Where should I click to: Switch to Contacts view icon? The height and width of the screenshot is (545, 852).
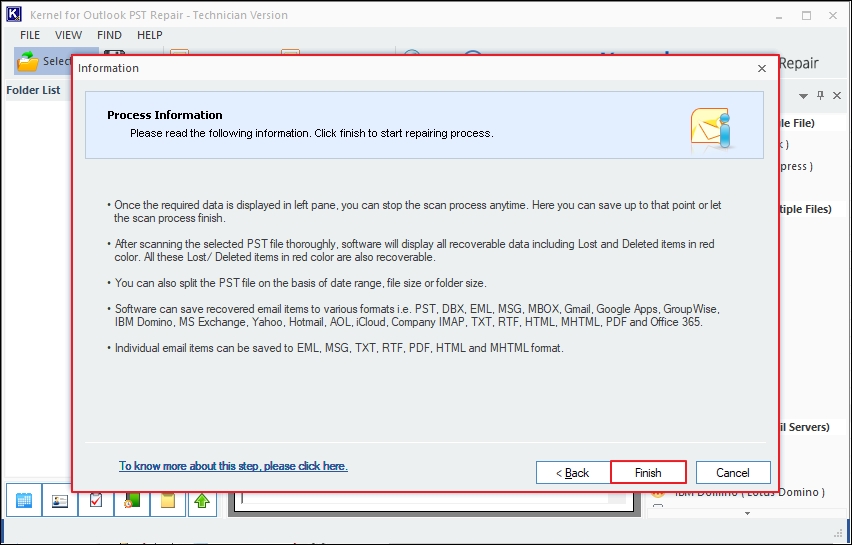point(60,500)
